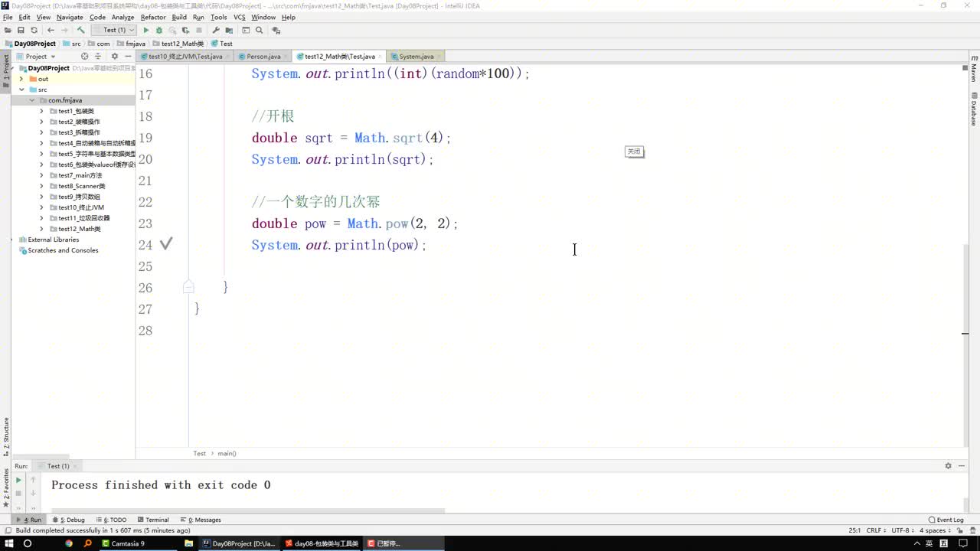Open the File menu
This screenshot has height=551, width=980.
pyautogui.click(x=8, y=17)
